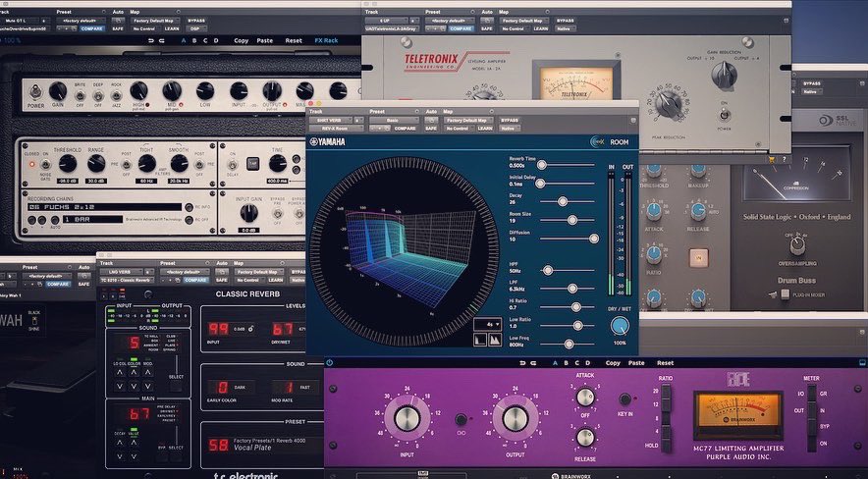This screenshot has height=479, width=868.
Task: Open the 4s time-range dropdown in Yamaha plugin
Action: click(x=487, y=324)
